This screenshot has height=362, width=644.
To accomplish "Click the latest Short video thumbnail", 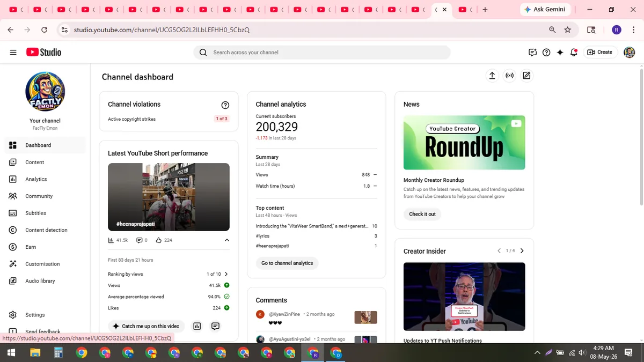I will pos(169,197).
